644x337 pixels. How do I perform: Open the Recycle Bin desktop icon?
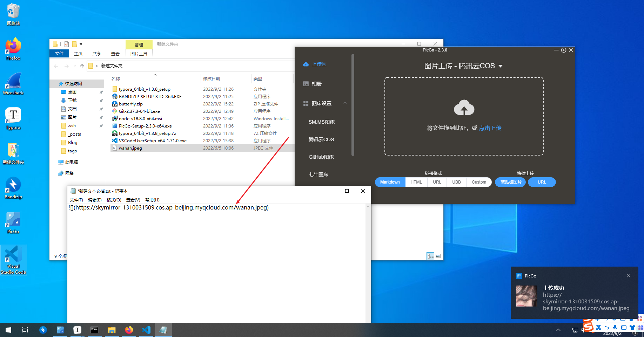pyautogui.click(x=13, y=14)
